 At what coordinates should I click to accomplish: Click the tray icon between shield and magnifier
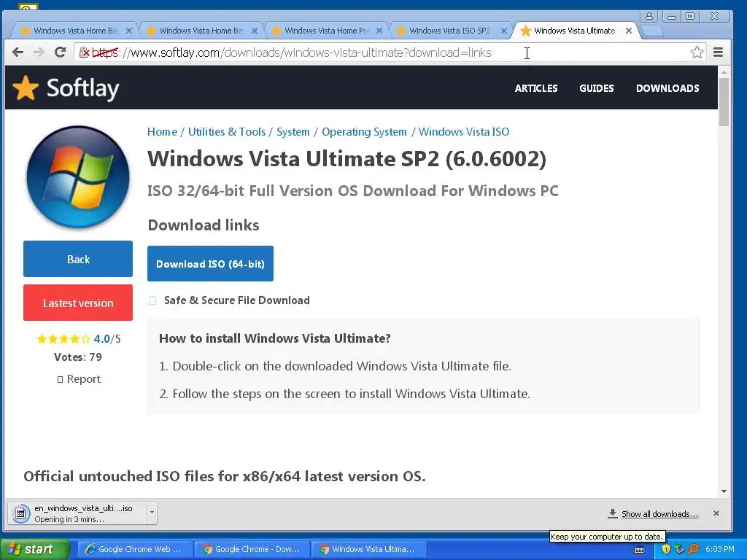(679, 549)
